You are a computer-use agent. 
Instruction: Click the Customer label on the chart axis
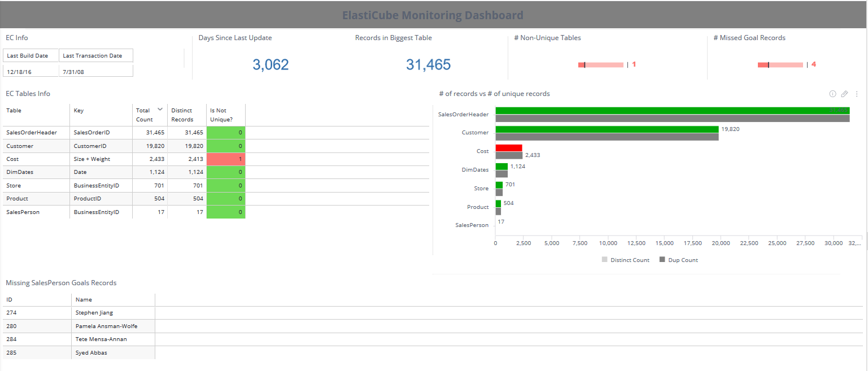tap(475, 132)
